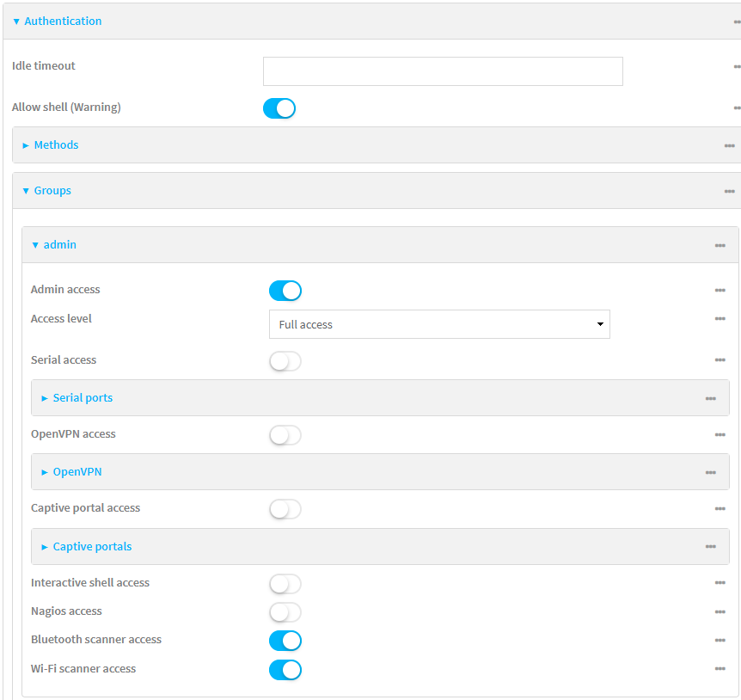Turn on Interactive shell access
The height and width of the screenshot is (700, 741).
point(285,584)
